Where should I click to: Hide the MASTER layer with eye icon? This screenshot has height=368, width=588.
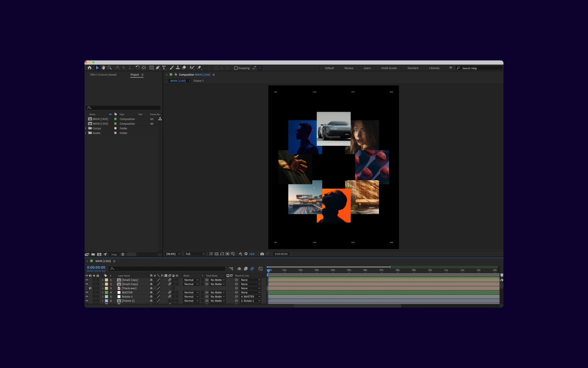(86, 292)
